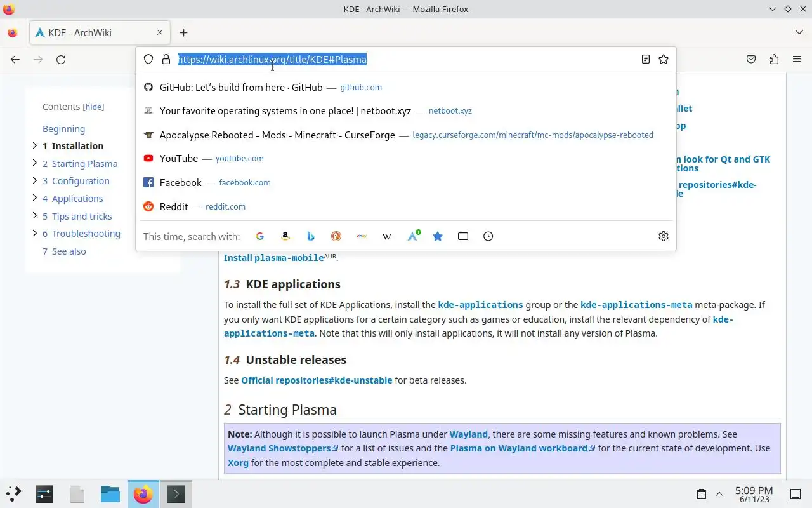Search with DuckDuckGo this time
The height and width of the screenshot is (508, 812).
[x=336, y=236]
